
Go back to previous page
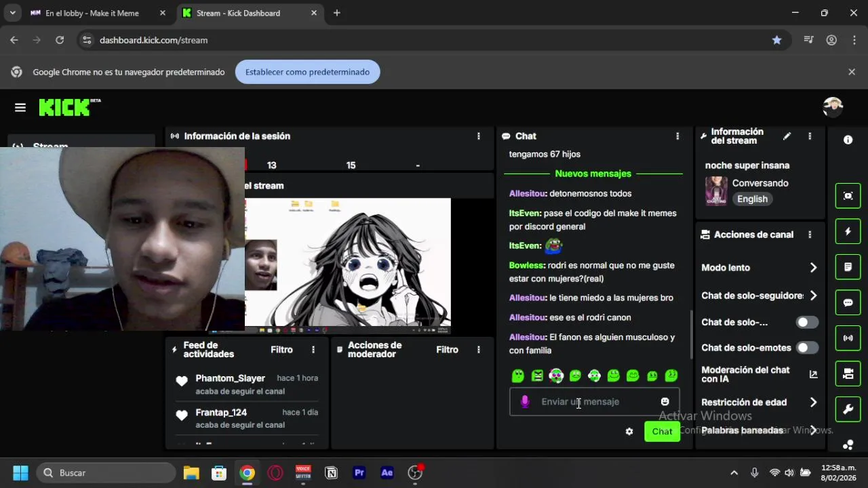(x=14, y=40)
